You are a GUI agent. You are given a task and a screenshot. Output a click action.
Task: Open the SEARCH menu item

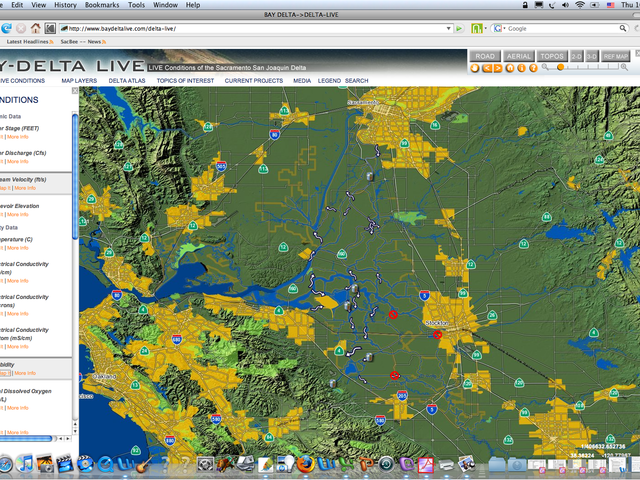(356, 81)
